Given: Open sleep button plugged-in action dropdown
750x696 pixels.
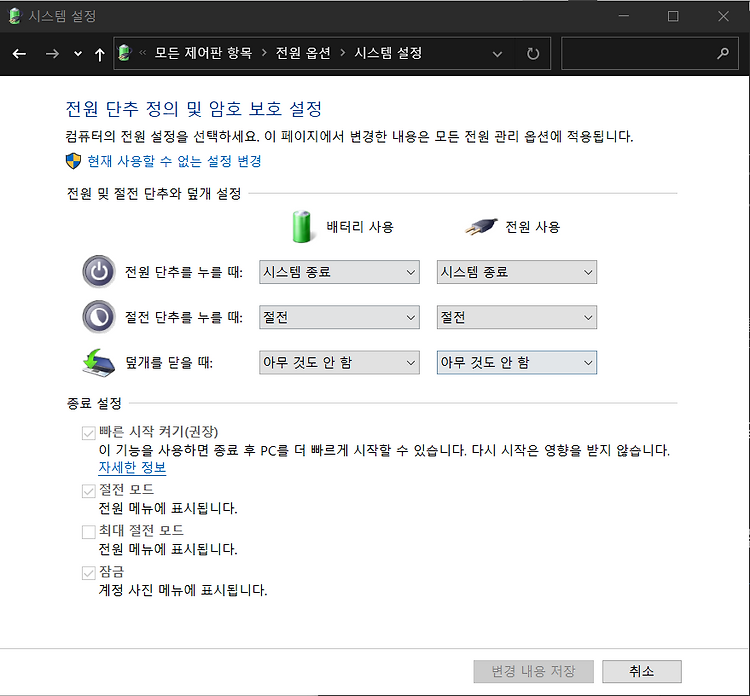Looking at the screenshot, I should coord(517,317).
